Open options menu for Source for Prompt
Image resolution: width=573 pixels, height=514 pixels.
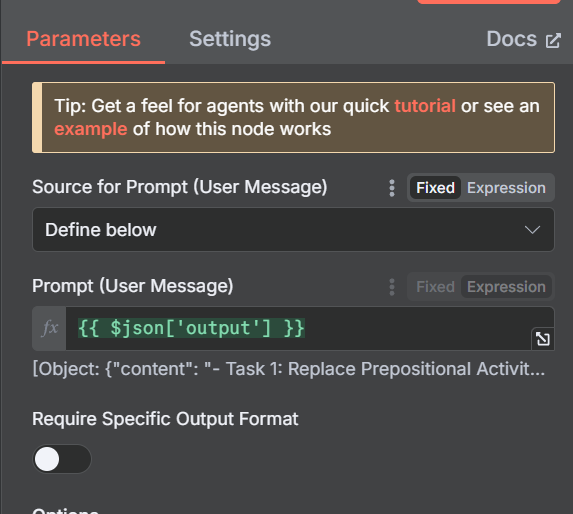point(392,188)
